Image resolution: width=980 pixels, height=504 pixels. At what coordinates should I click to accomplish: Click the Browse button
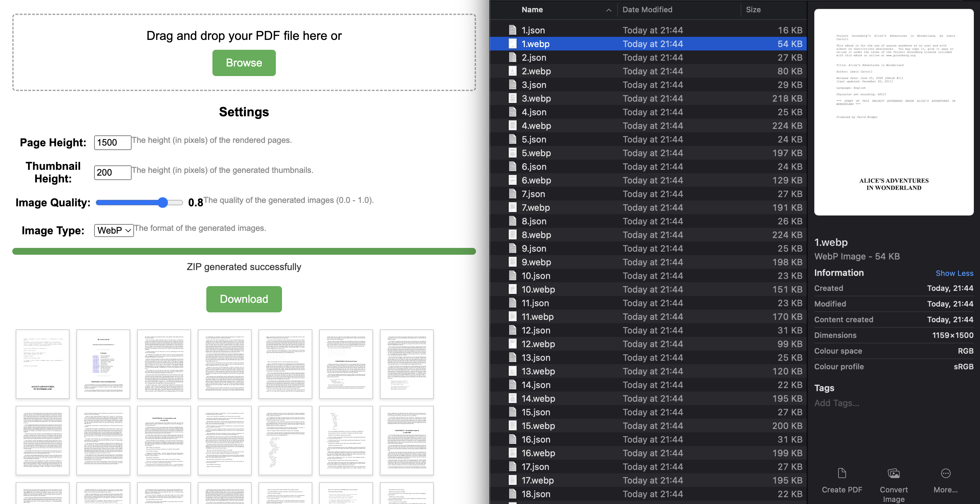coord(243,62)
